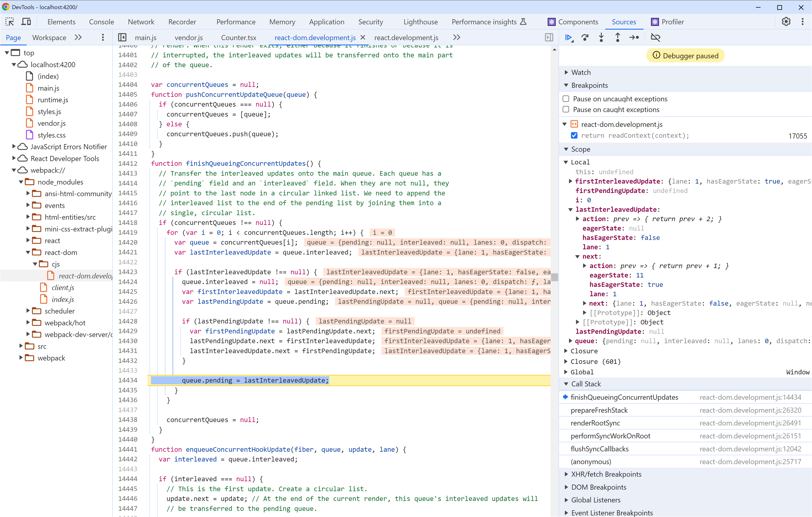Switch to Counter.tsx file tab
This screenshot has width=812, height=517.
tap(239, 37)
